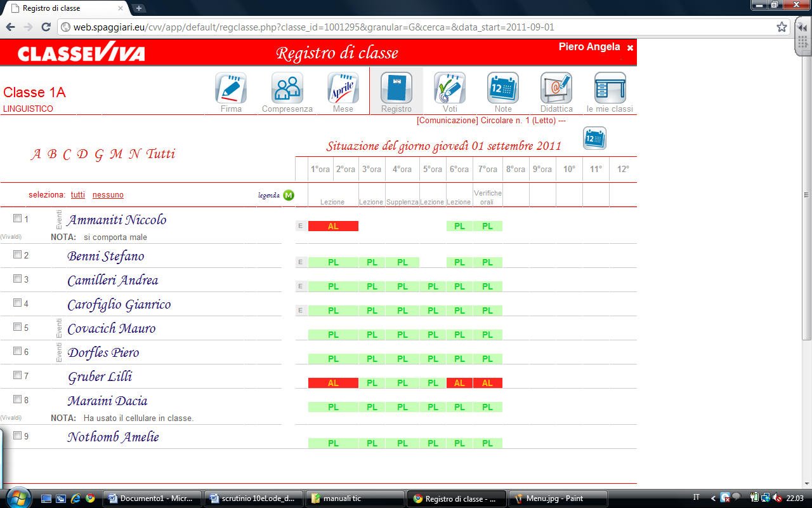Check the box for student 9 Nothomb
This screenshot has width=812, height=508.
[x=17, y=436]
